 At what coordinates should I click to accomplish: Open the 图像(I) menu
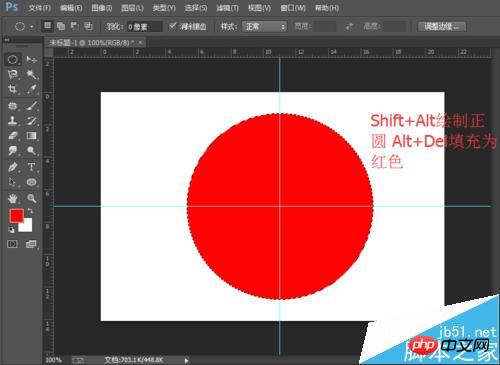point(102,8)
